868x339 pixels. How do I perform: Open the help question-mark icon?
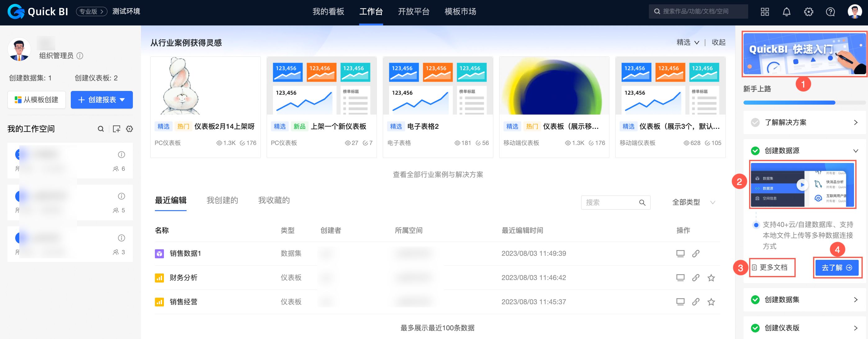pyautogui.click(x=830, y=12)
